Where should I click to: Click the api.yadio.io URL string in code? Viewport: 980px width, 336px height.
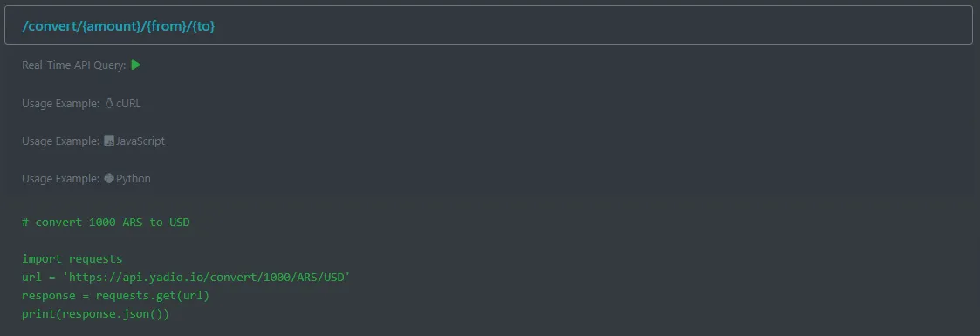point(209,277)
